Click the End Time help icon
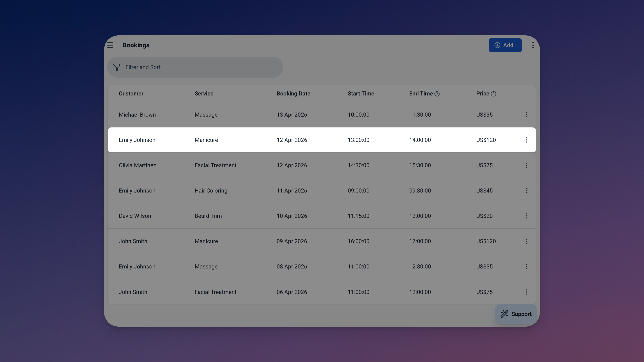Screen dimensions: 644x362 437,94
